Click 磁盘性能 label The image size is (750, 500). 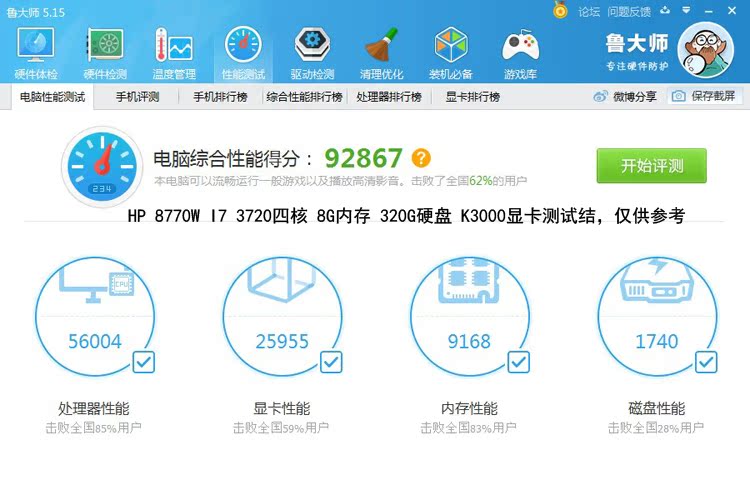(x=657, y=408)
